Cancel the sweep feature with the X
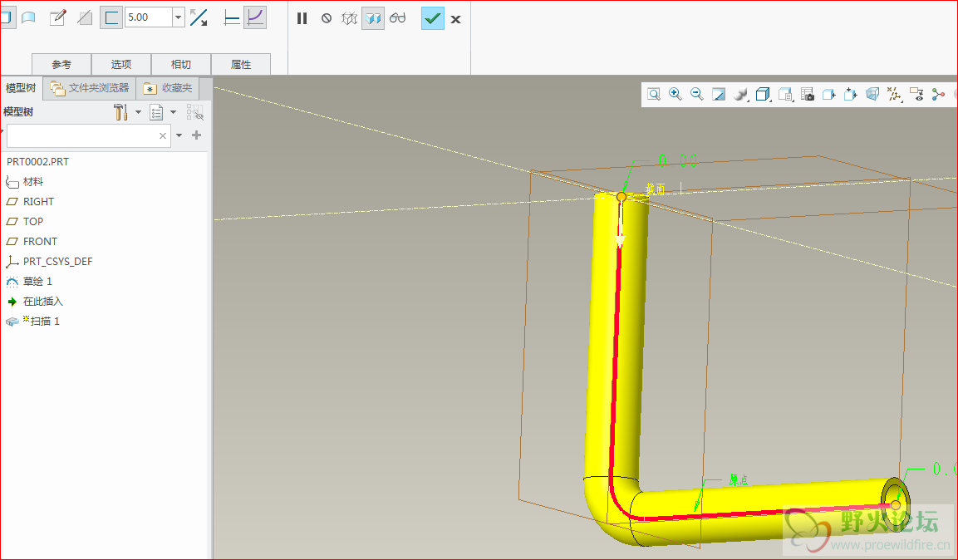The image size is (958, 560). 455,18
